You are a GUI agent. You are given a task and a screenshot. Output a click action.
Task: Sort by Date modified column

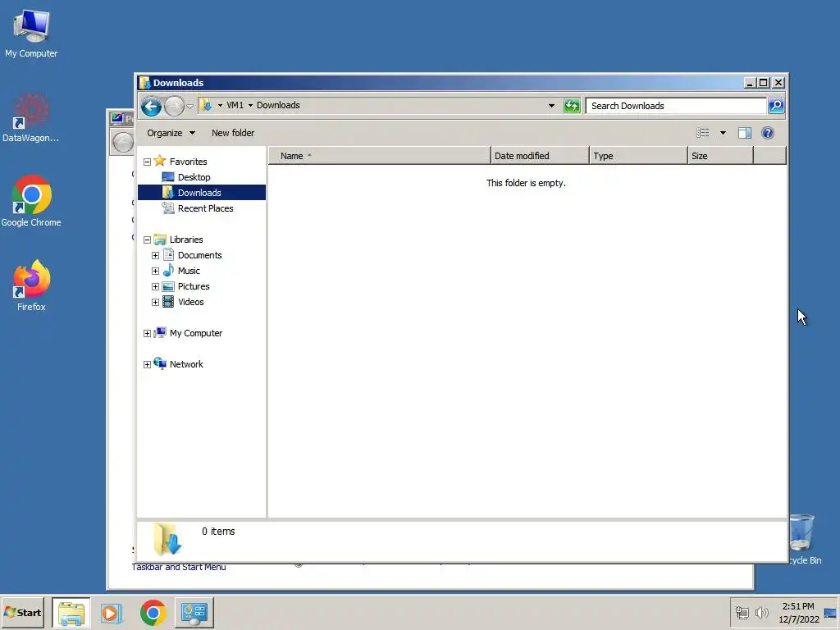(540, 156)
